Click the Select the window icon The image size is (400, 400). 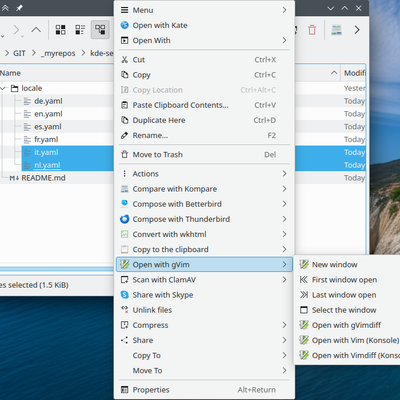[304, 310]
